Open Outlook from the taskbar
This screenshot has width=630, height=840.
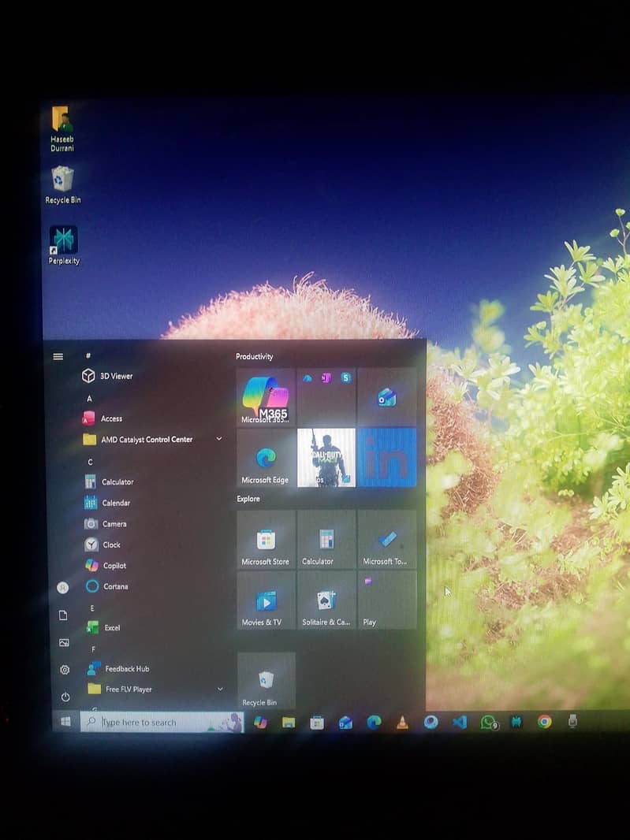pos(345,723)
